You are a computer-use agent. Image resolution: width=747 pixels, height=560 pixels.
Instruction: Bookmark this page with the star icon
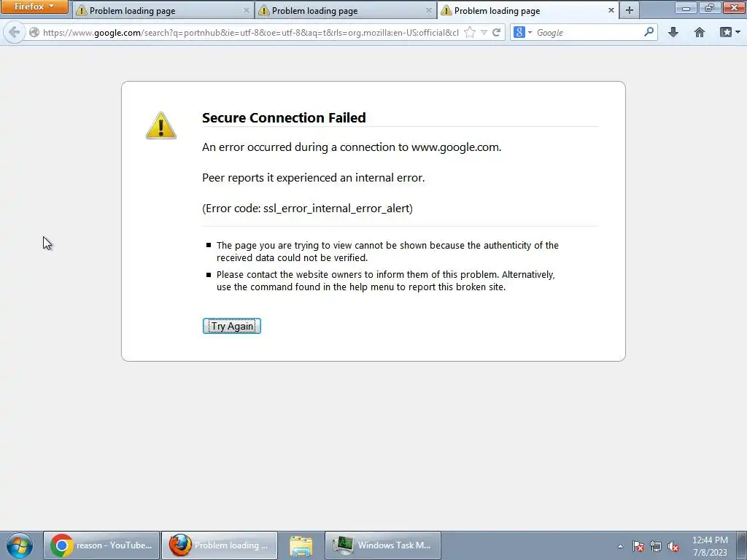[470, 32]
